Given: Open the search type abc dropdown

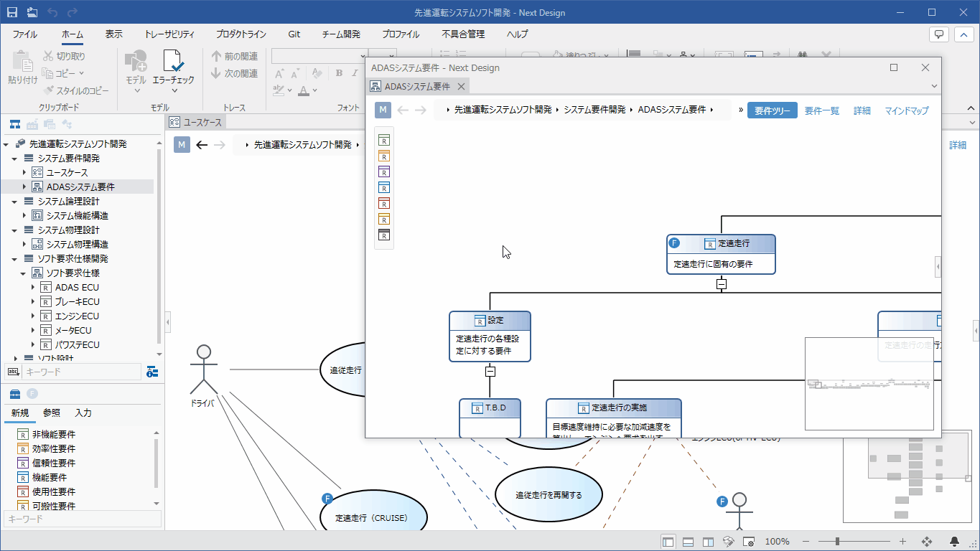Looking at the screenshot, I should coord(14,372).
